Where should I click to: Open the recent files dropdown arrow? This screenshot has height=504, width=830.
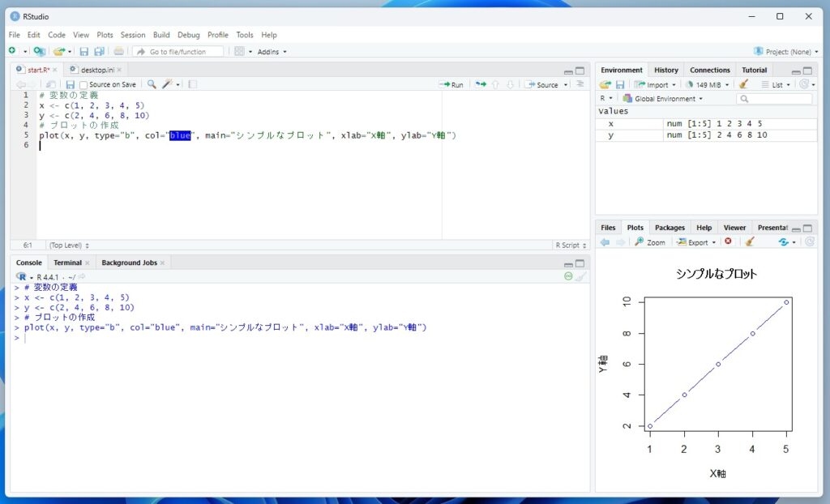coord(70,52)
